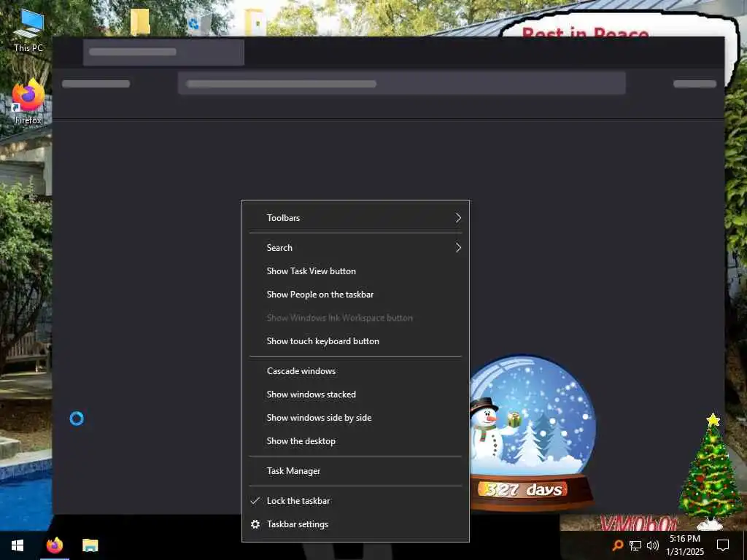The image size is (747, 560).
Task: Choose Show windows stacked
Action: pyautogui.click(x=355, y=394)
